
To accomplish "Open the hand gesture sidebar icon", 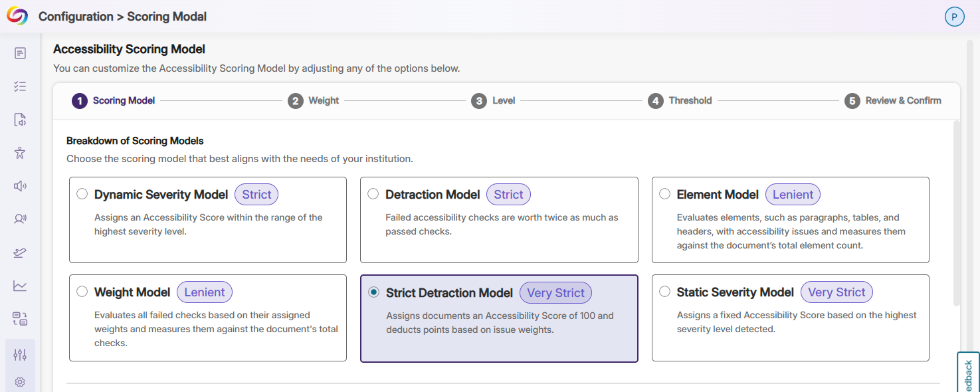I will [x=20, y=252].
